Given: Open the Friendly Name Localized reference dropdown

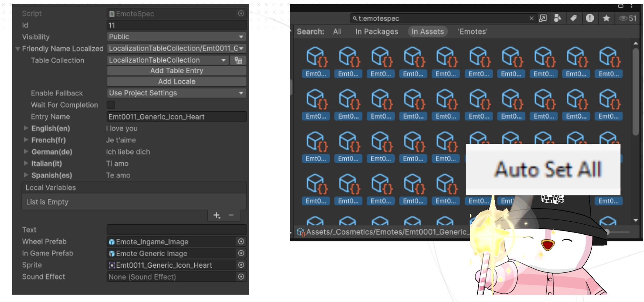Looking at the screenshot, I should 176,48.
